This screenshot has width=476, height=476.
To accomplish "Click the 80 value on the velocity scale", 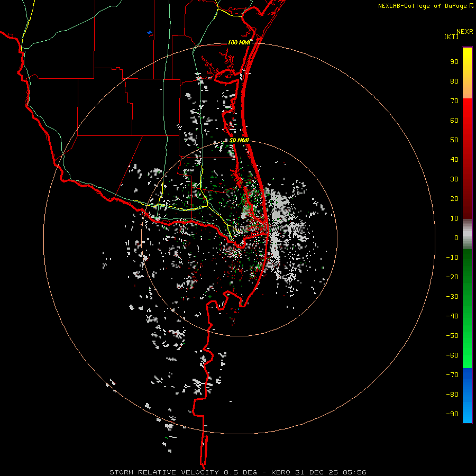I will click(x=454, y=81).
